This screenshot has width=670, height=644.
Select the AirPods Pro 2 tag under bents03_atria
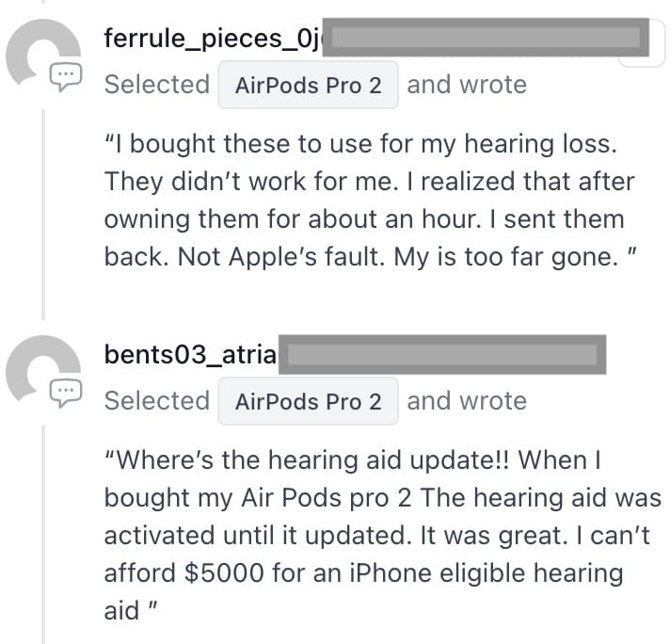308,401
